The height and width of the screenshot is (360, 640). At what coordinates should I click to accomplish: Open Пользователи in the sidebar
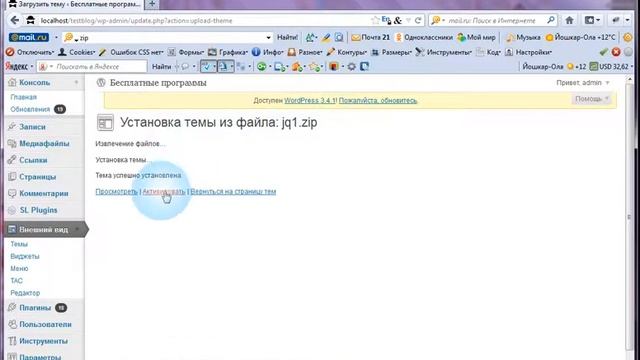(45, 324)
